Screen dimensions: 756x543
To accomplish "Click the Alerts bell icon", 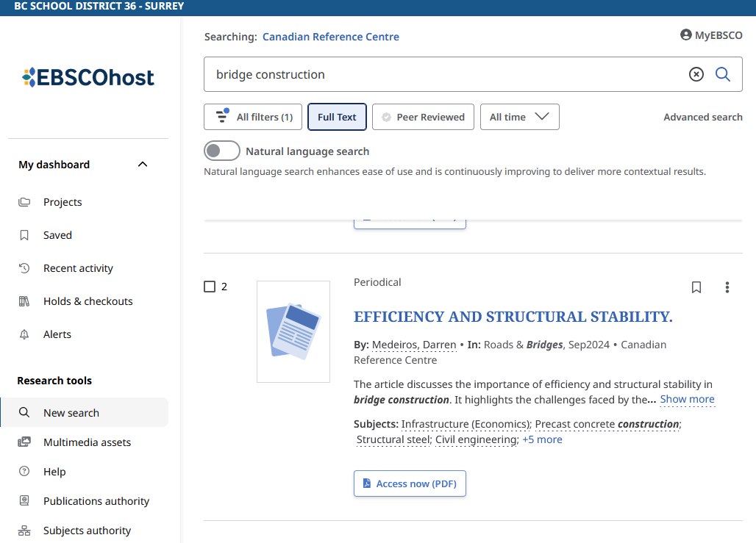I will (x=24, y=334).
